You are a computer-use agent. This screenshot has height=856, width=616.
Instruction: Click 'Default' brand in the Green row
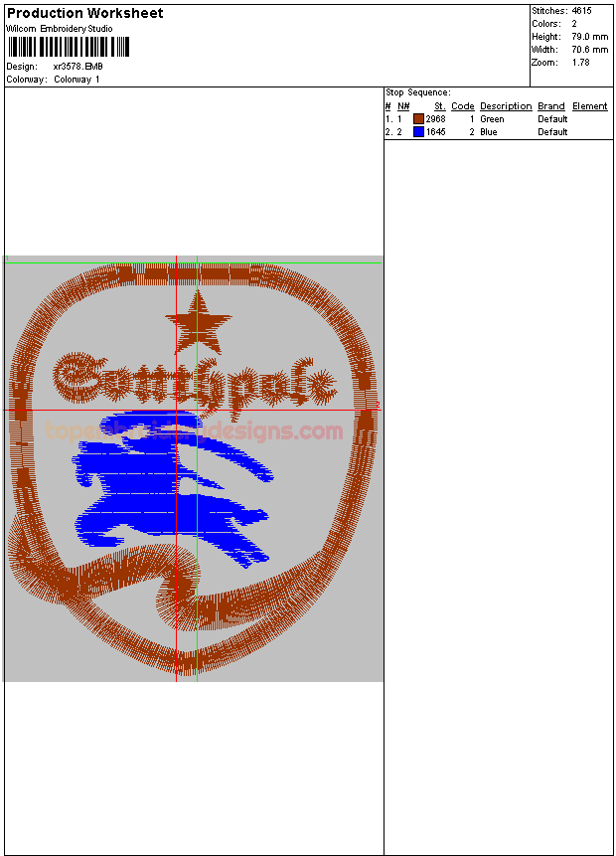point(552,119)
